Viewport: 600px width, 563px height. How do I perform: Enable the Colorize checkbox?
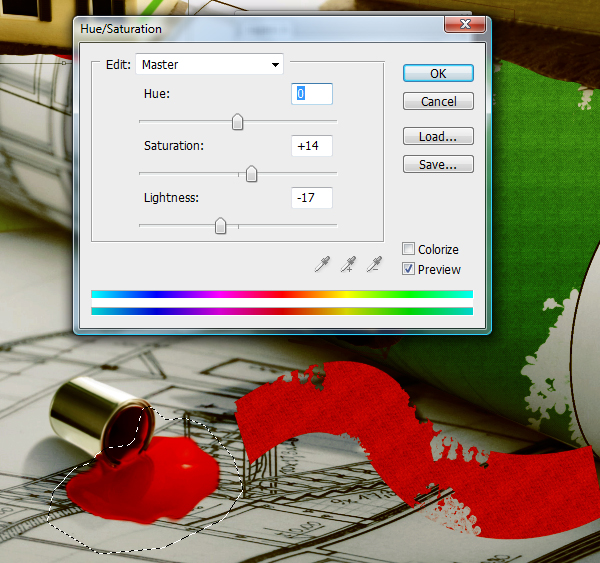point(408,249)
